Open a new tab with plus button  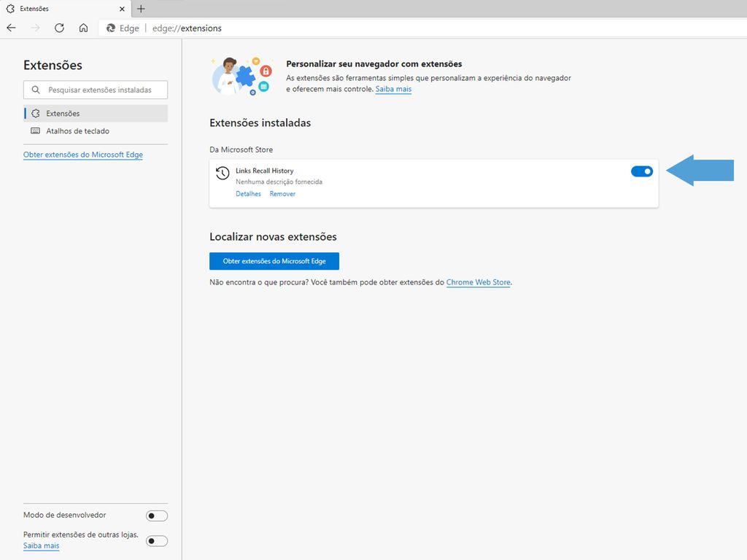(141, 9)
